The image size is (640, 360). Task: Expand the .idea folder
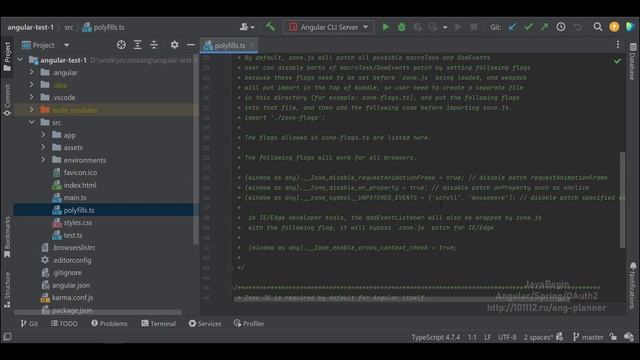click(x=31, y=85)
